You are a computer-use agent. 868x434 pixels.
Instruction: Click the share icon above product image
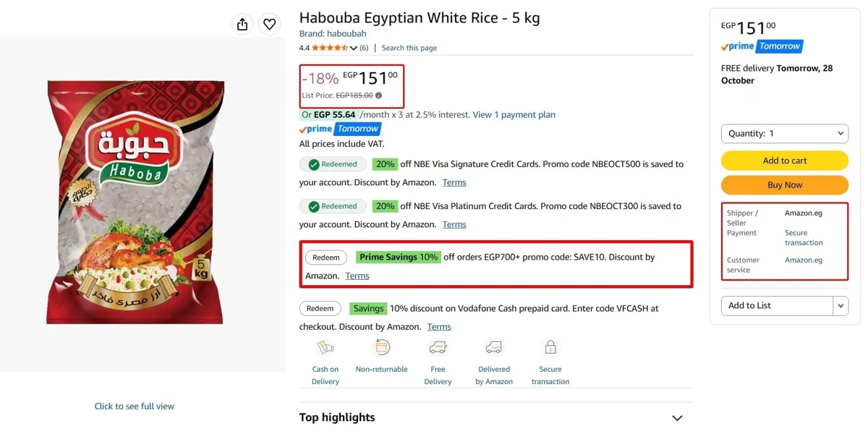pyautogui.click(x=242, y=25)
